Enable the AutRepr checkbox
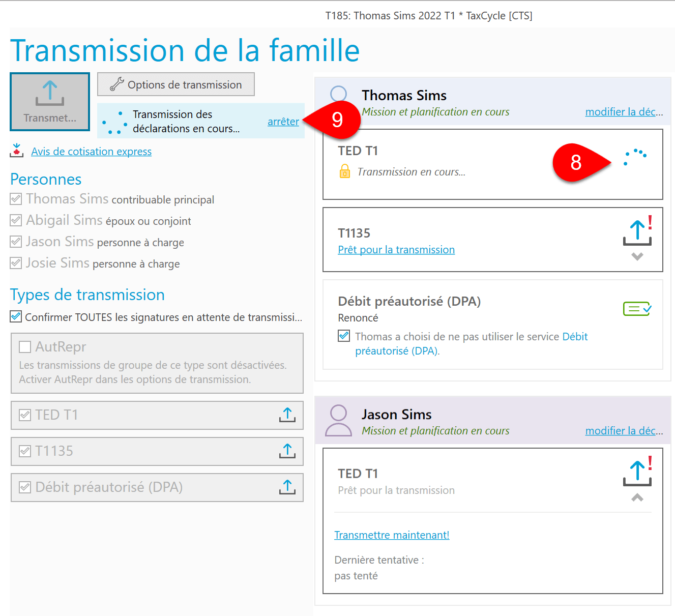 tap(25, 347)
